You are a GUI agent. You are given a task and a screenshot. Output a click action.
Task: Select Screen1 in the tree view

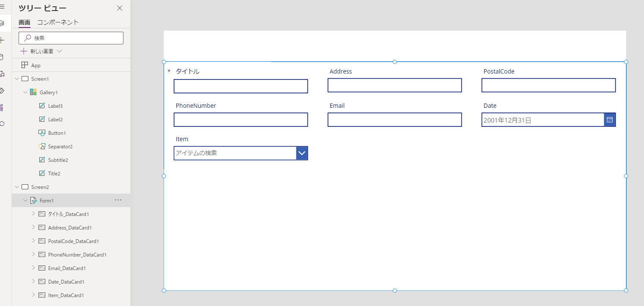click(40, 79)
